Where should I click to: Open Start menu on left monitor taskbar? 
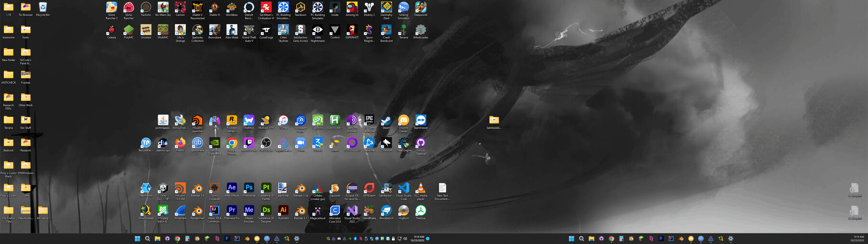click(137, 239)
